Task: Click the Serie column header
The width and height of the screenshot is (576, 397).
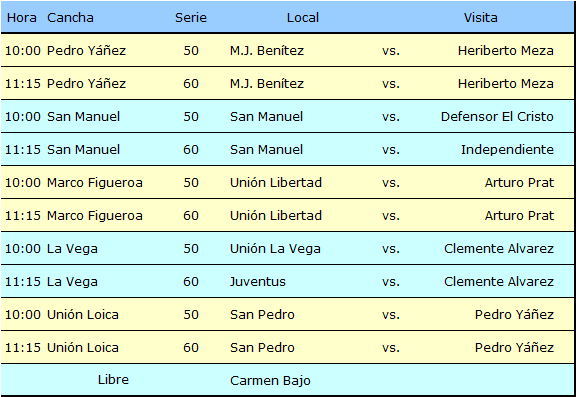Action: click(x=191, y=18)
